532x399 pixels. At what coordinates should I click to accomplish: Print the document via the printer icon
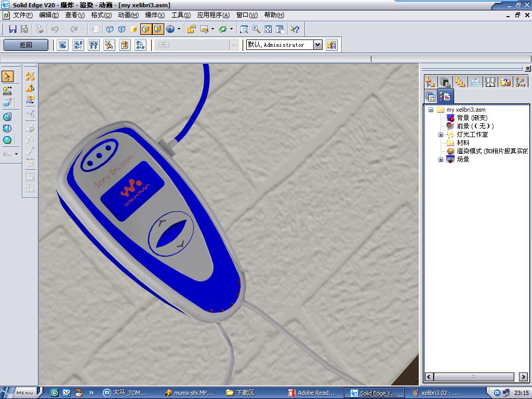(39, 29)
